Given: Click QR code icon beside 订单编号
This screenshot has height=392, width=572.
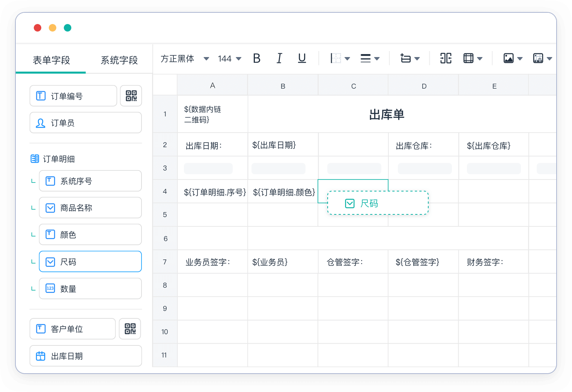Looking at the screenshot, I should point(131,96).
